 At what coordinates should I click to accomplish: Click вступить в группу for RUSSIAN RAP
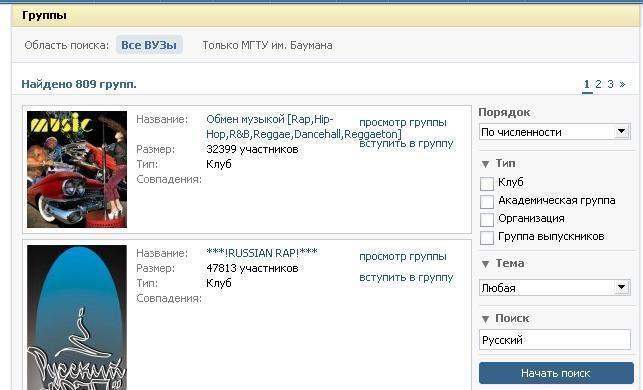406,278
